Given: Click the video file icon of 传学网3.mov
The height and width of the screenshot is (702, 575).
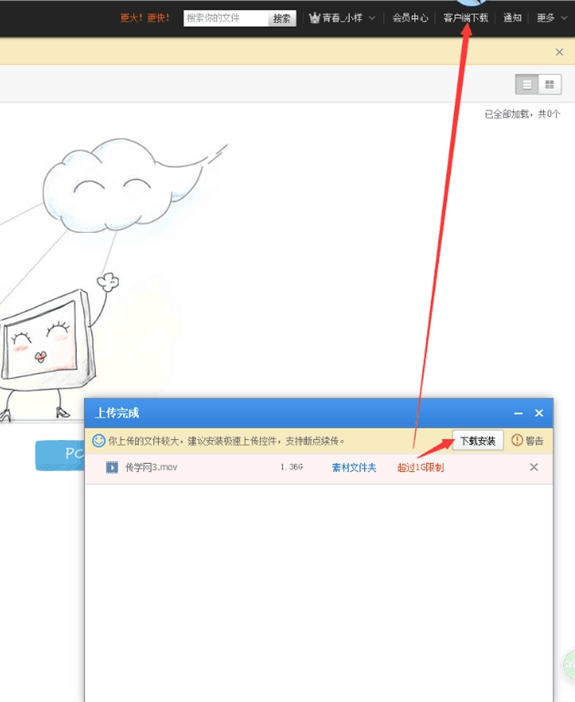Looking at the screenshot, I should tap(112, 467).
